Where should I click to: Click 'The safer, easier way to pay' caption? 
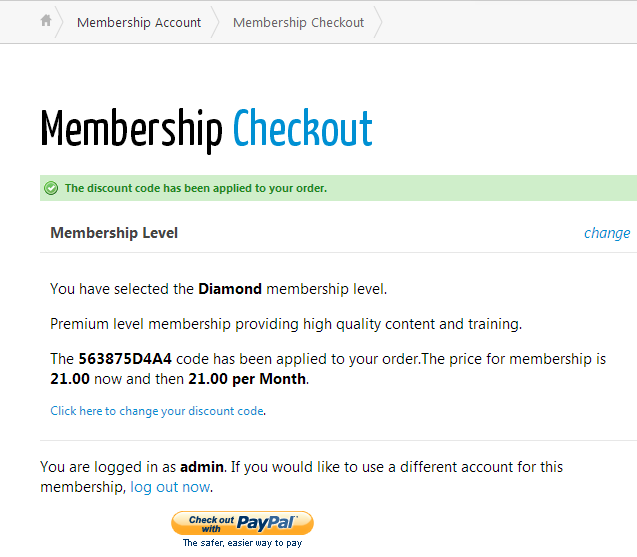tap(243, 543)
